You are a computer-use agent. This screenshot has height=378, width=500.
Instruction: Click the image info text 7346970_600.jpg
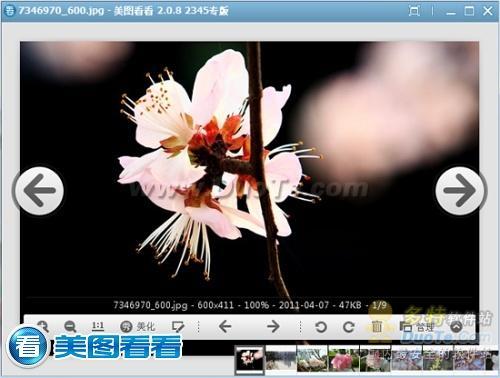tap(150, 305)
